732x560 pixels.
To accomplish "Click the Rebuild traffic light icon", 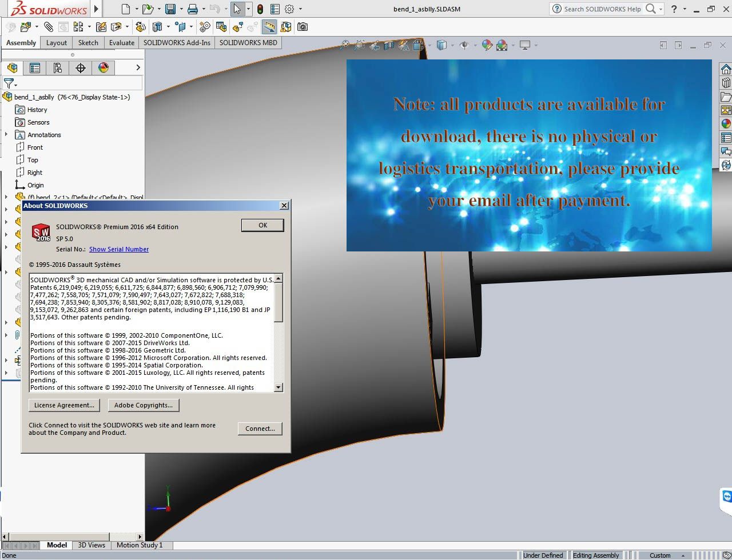I will tap(260, 9).
